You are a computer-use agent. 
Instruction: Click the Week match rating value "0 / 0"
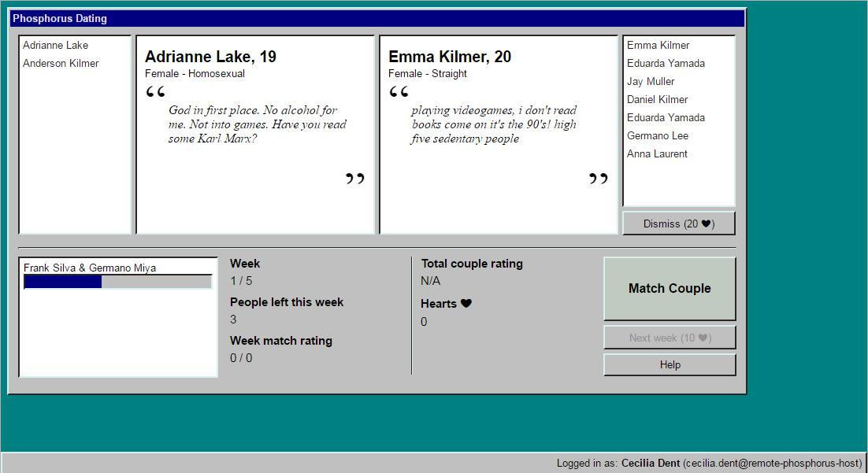click(241, 358)
